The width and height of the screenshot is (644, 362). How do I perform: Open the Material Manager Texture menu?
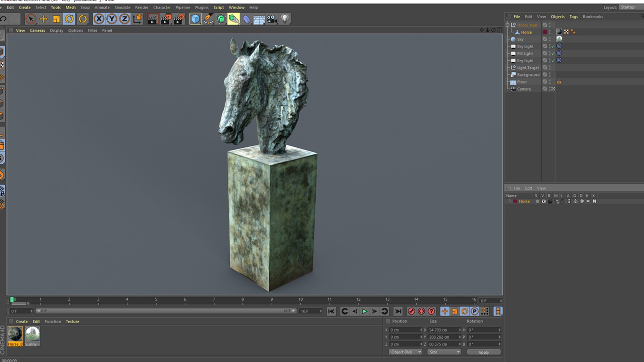[72, 321]
